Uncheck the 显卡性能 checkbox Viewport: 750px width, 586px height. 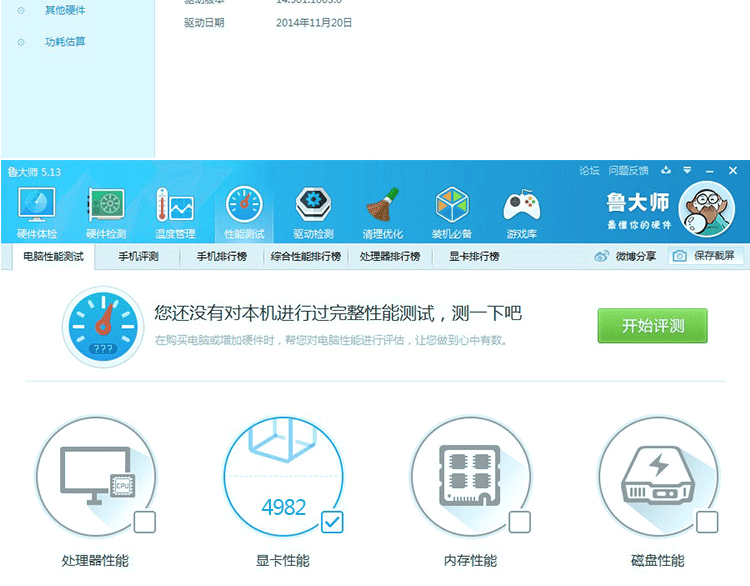pyautogui.click(x=332, y=522)
